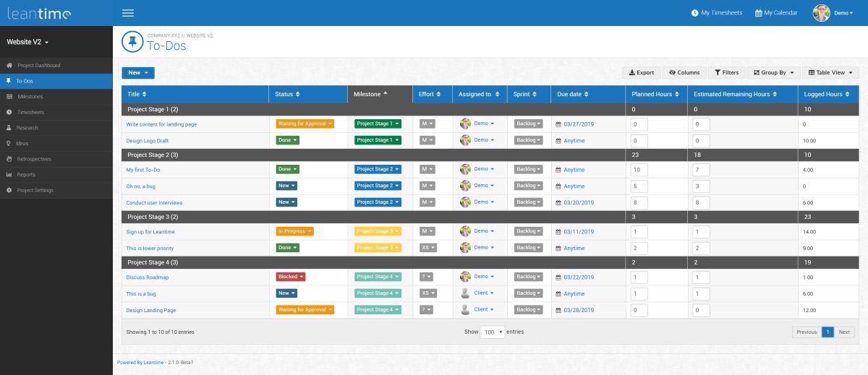Viewport: 868px width, 375px height.
Task: Click planned hours field for My first To-Do
Action: [x=639, y=170]
